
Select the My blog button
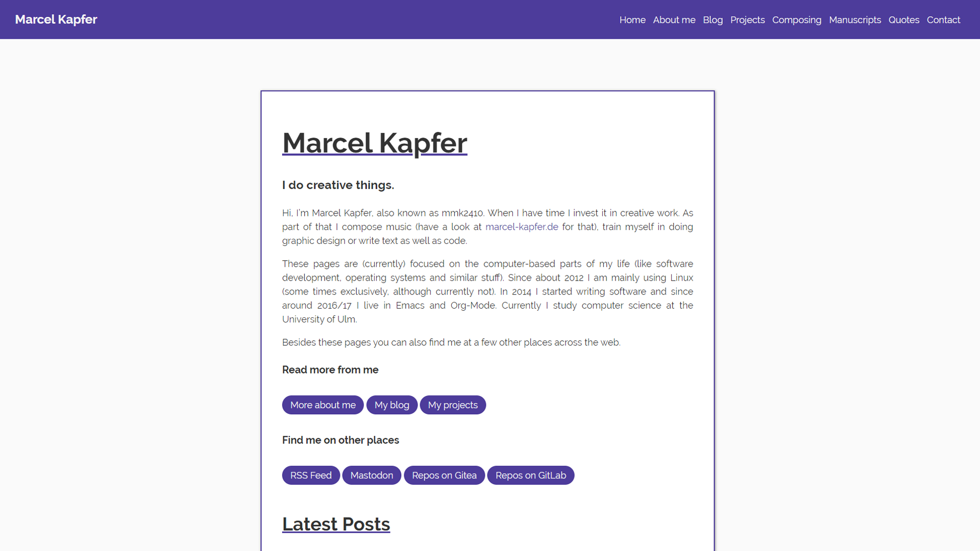pos(391,405)
